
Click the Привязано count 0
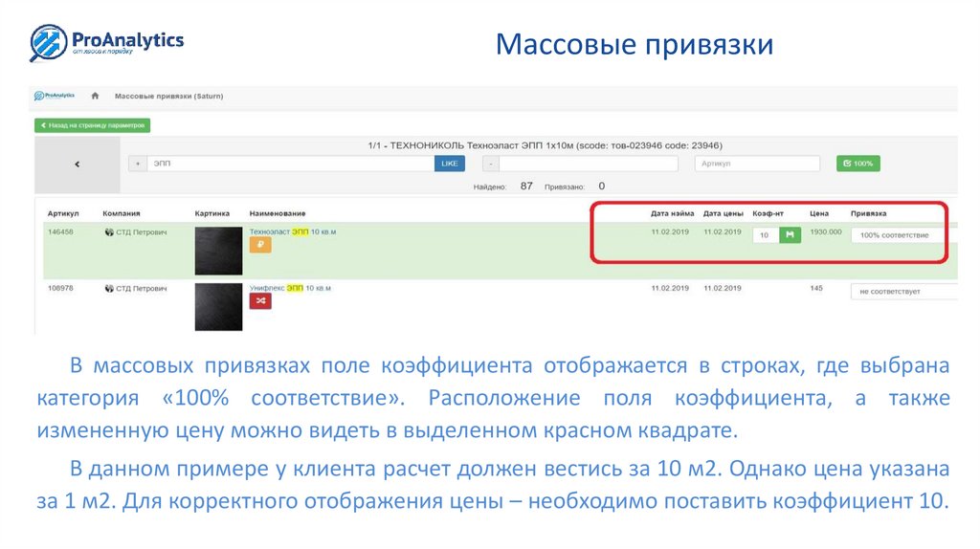(602, 187)
